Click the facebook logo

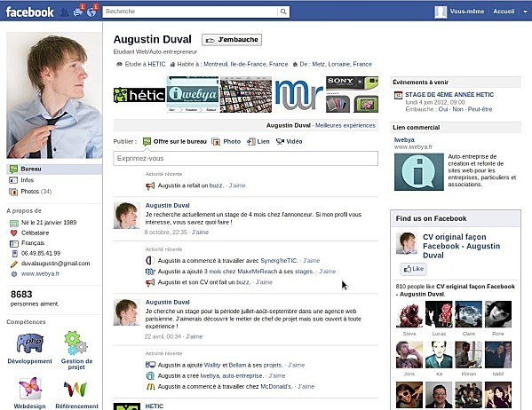pos(30,12)
